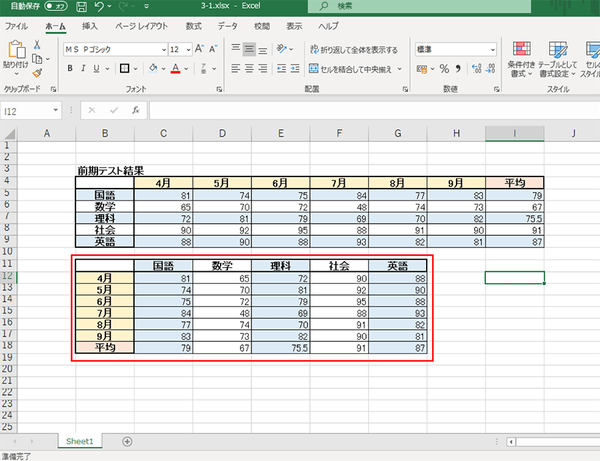Click the Insert Function fx icon

click(134, 111)
